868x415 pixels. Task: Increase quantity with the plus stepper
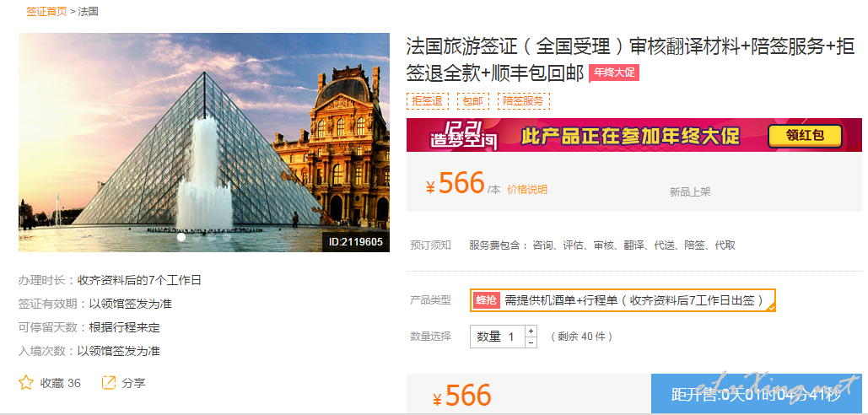(x=531, y=331)
